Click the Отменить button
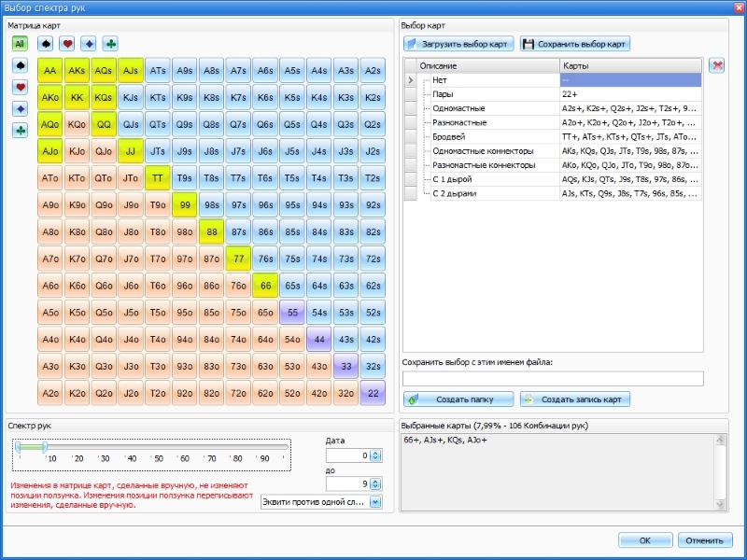The width and height of the screenshot is (747, 560). pos(705,540)
